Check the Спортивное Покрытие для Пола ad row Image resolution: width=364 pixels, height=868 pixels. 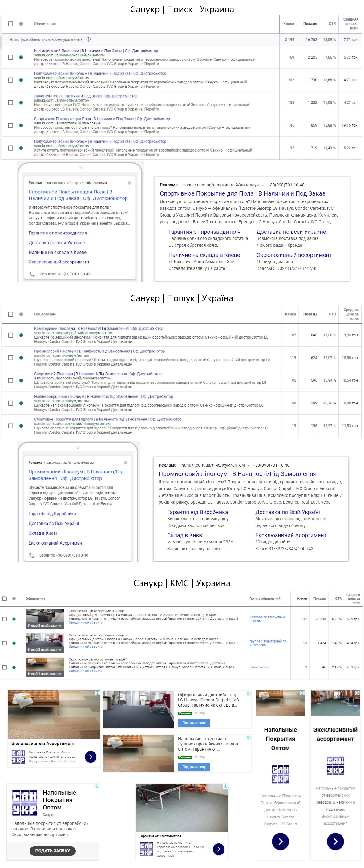[x=10, y=125]
